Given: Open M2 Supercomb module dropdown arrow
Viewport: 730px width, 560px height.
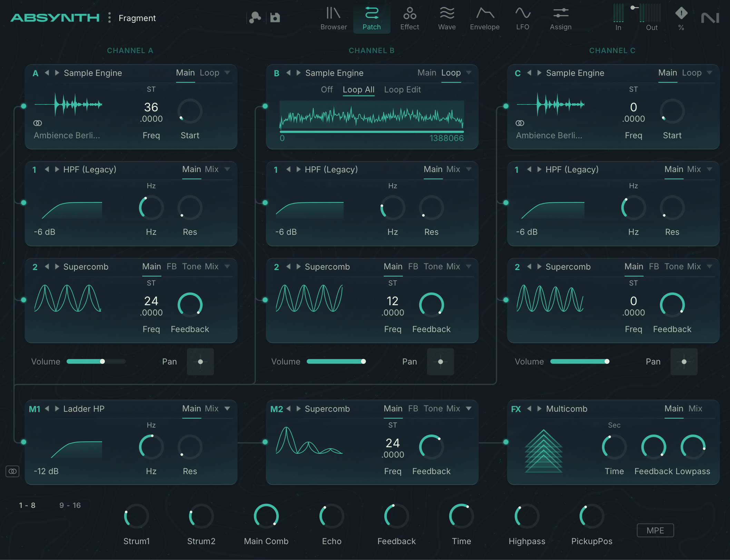Looking at the screenshot, I should pyautogui.click(x=468, y=409).
